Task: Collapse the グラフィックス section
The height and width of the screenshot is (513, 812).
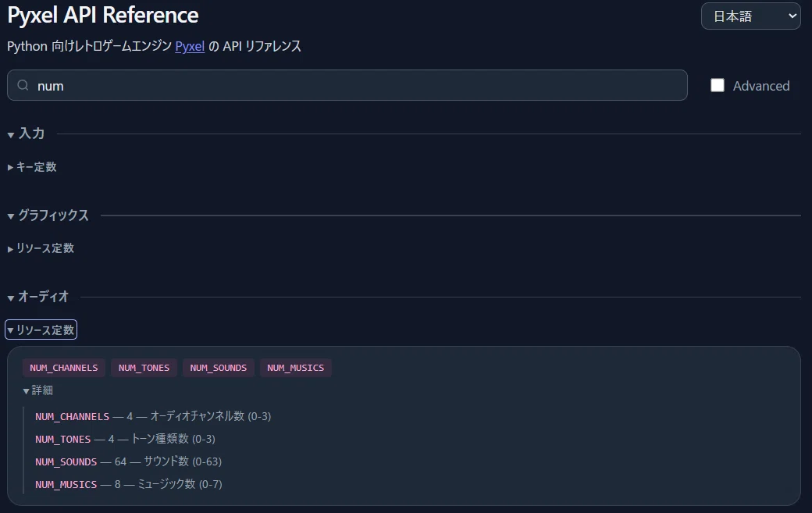Action: [x=48, y=216]
